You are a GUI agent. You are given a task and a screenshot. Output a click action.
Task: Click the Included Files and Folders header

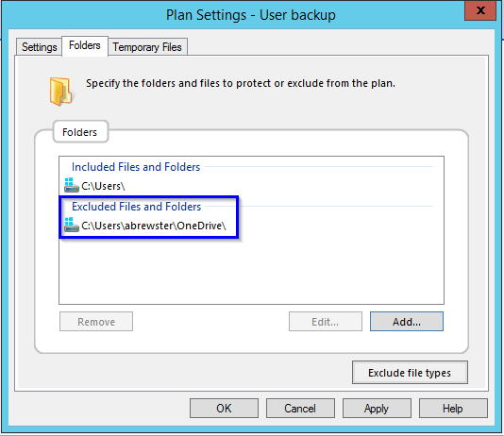[x=136, y=167]
